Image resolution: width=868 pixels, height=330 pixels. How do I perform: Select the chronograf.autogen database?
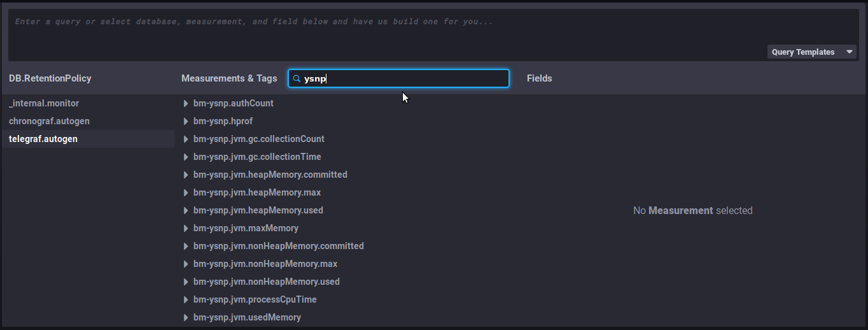[x=49, y=121]
